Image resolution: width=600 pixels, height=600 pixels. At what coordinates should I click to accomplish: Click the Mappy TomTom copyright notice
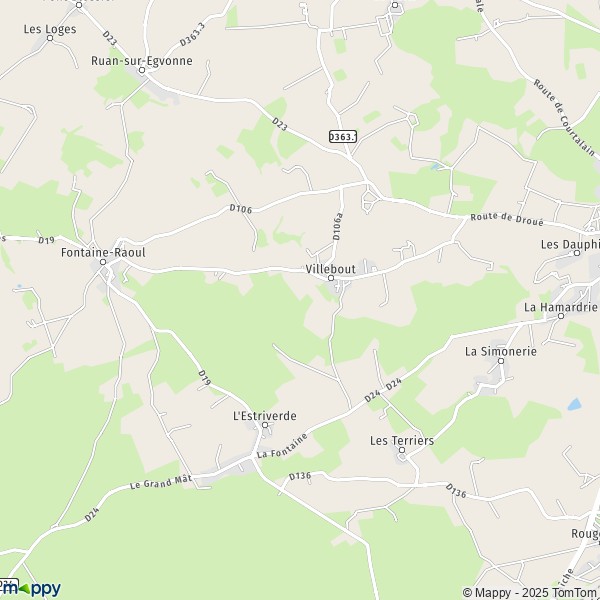531,593
